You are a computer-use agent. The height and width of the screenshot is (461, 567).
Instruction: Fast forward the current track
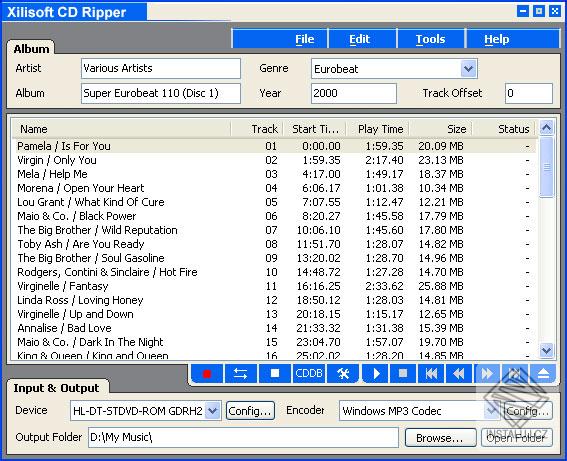487,374
